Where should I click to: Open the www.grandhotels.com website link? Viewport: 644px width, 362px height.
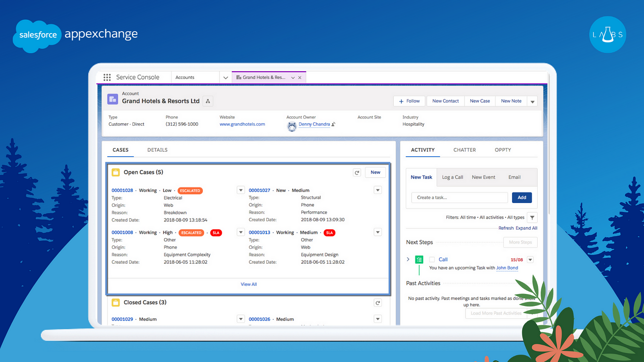242,124
